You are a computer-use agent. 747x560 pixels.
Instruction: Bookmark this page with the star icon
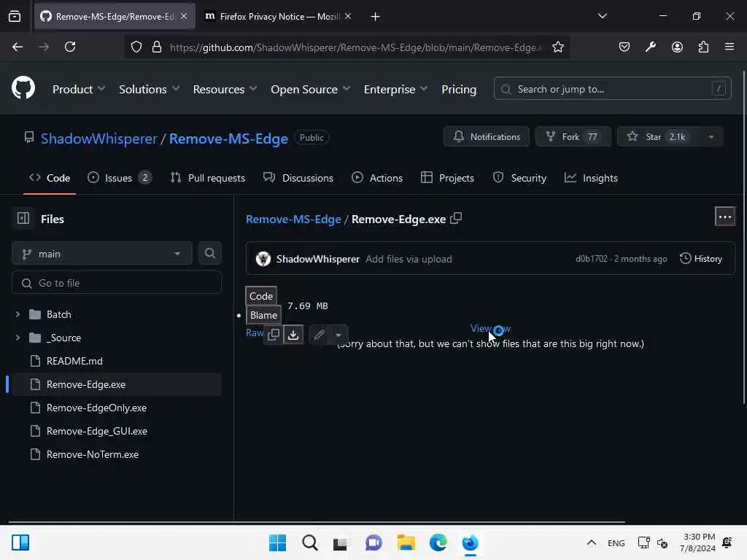(x=558, y=47)
